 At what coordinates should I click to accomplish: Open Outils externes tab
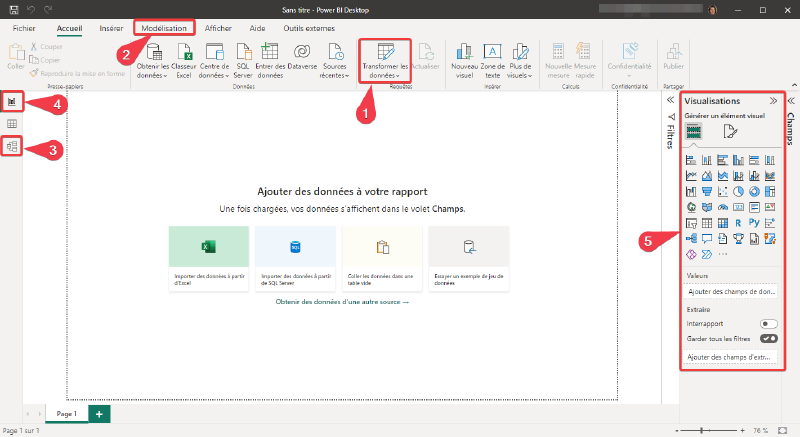309,28
